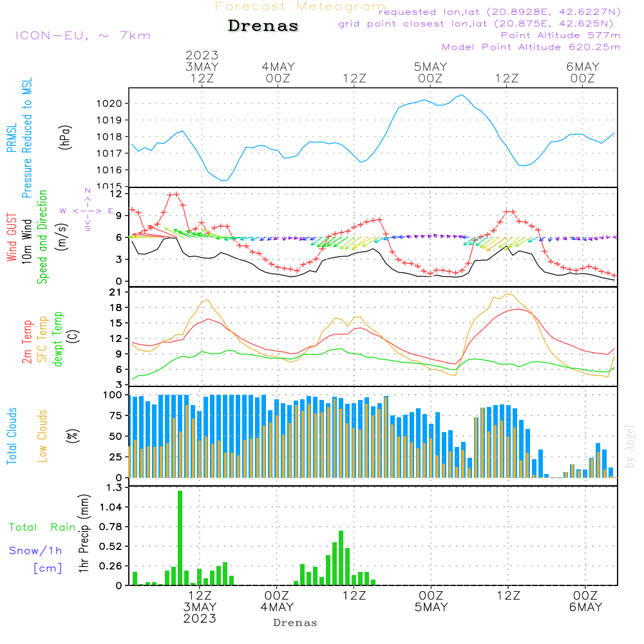Click the top '4MAY 00Z' time label
Screen dimensions: 644x644
tap(278, 72)
